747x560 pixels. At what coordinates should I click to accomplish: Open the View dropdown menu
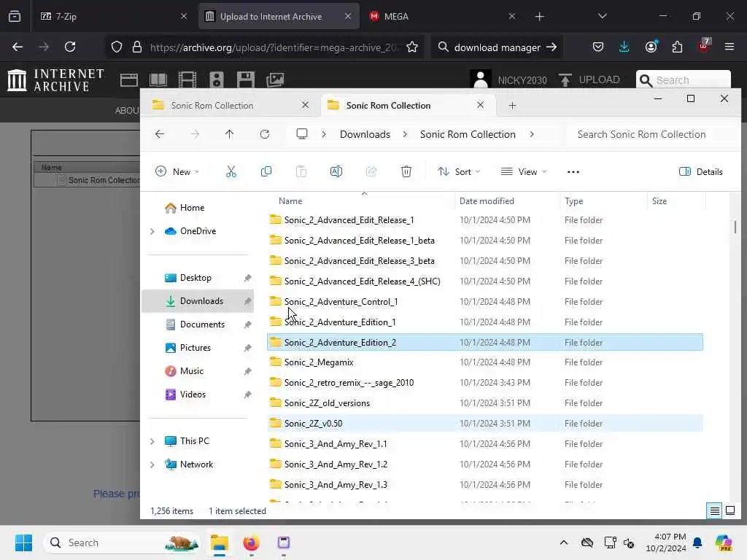[x=523, y=171]
